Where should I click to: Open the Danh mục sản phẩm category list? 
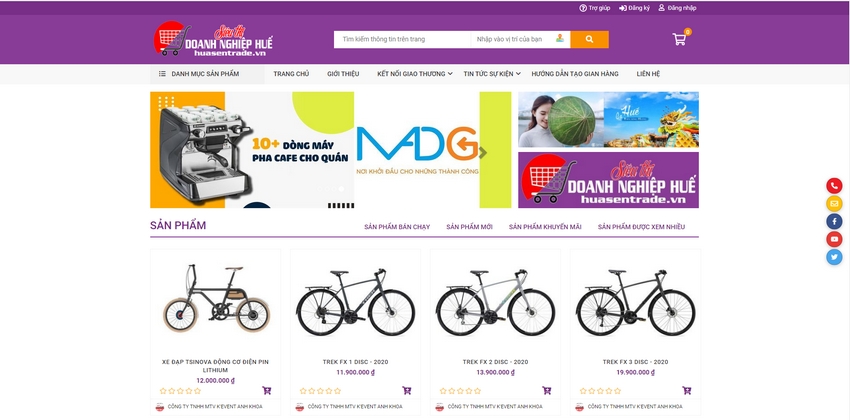(207, 74)
